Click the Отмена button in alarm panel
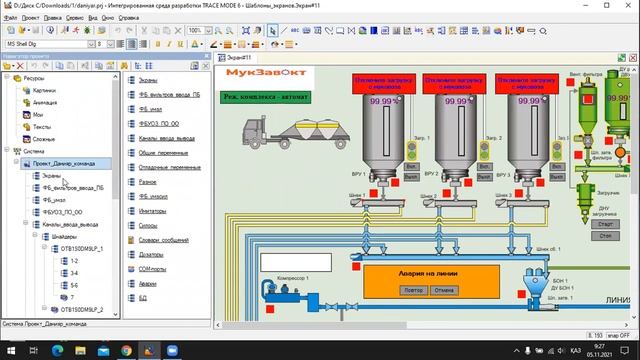The image size is (640, 360). tap(444, 290)
